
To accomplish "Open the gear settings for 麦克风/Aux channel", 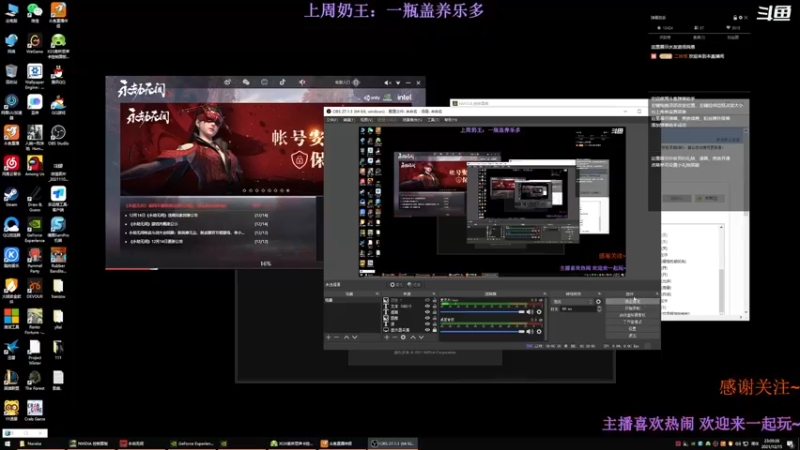I will [539, 312].
